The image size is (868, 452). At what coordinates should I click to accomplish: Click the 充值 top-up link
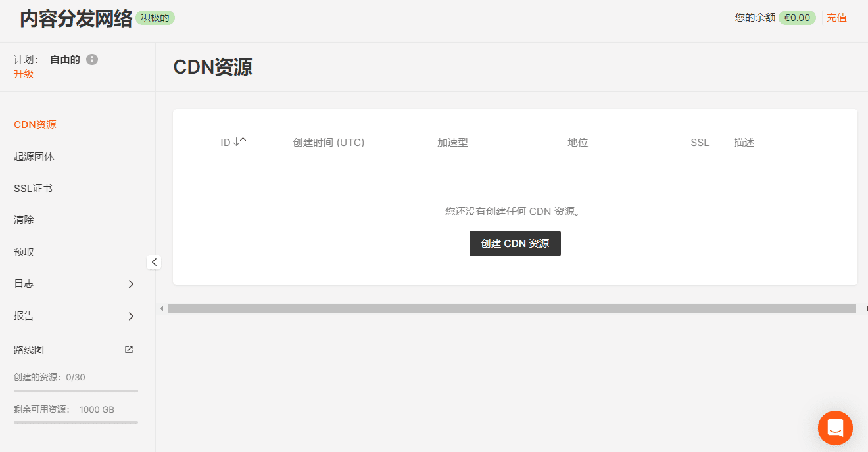pyautogui.click(x=836, y=18)
